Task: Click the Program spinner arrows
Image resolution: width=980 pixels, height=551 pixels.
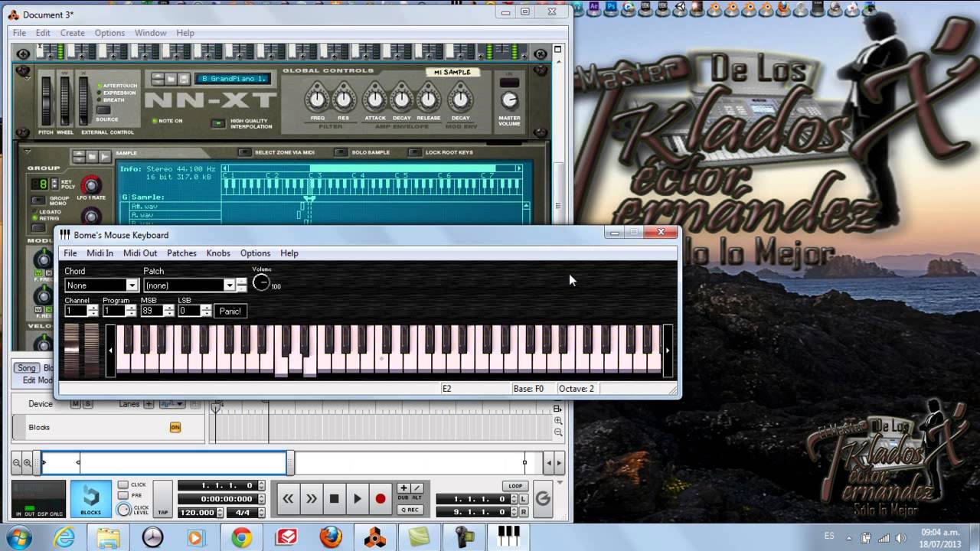Action: (x=131, y=311)
